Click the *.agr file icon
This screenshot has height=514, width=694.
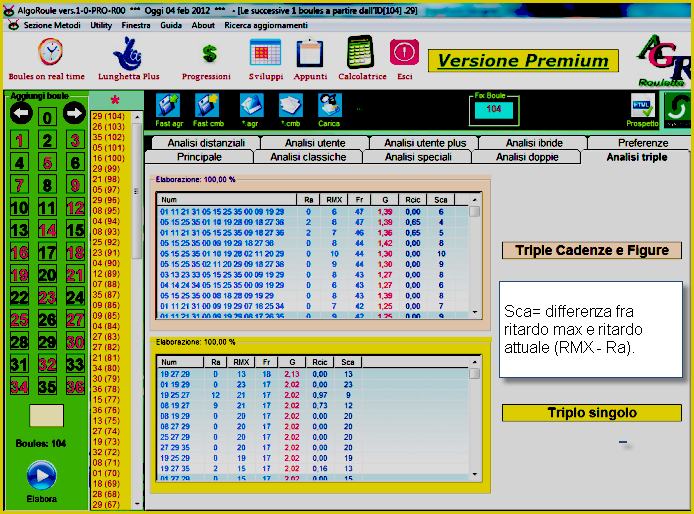(251, 105)
